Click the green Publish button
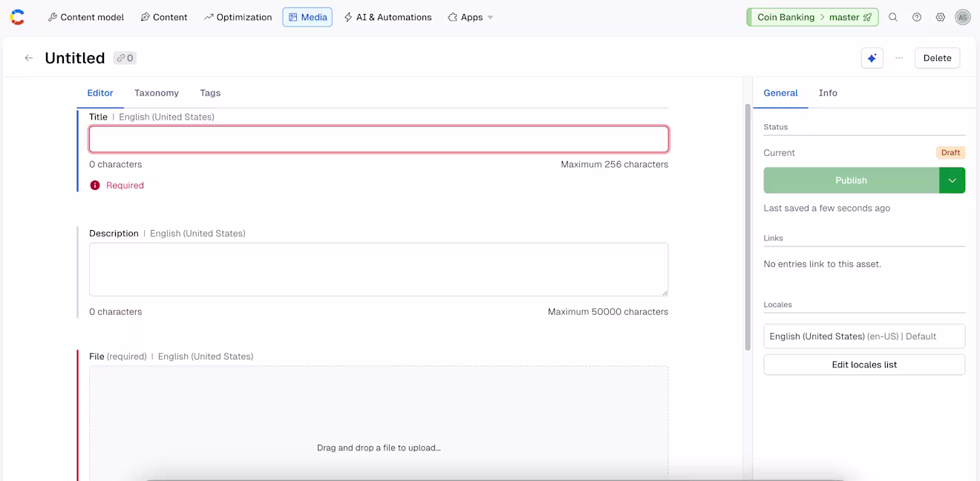The image size is (980, 481). pyautogui.click(x=851, y=180)
